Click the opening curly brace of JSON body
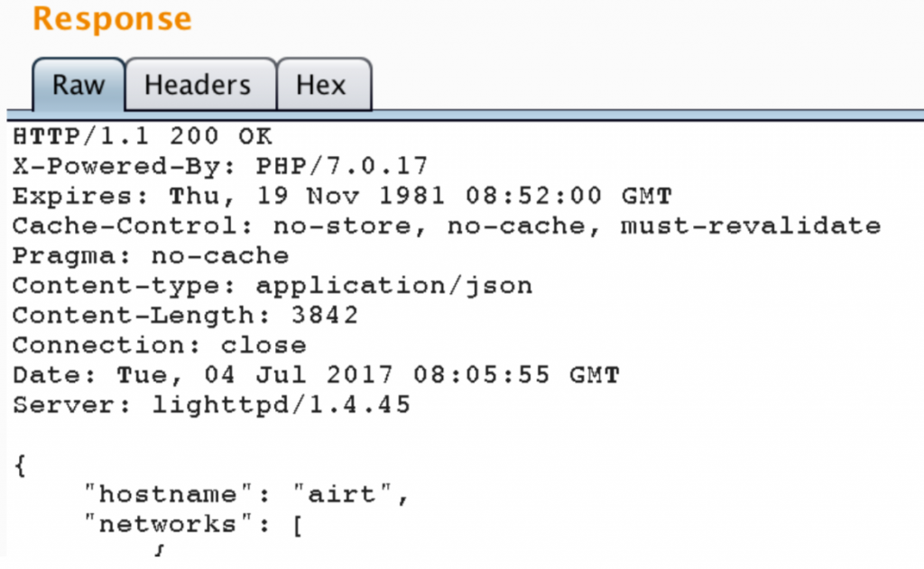Image resolution: width=924 pixels, height=569 pixels. tap(21, 465)
